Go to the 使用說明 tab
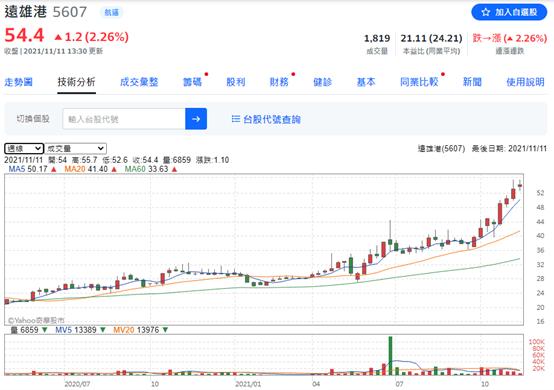This screenshot has width=554, height=390. (525, 82)
